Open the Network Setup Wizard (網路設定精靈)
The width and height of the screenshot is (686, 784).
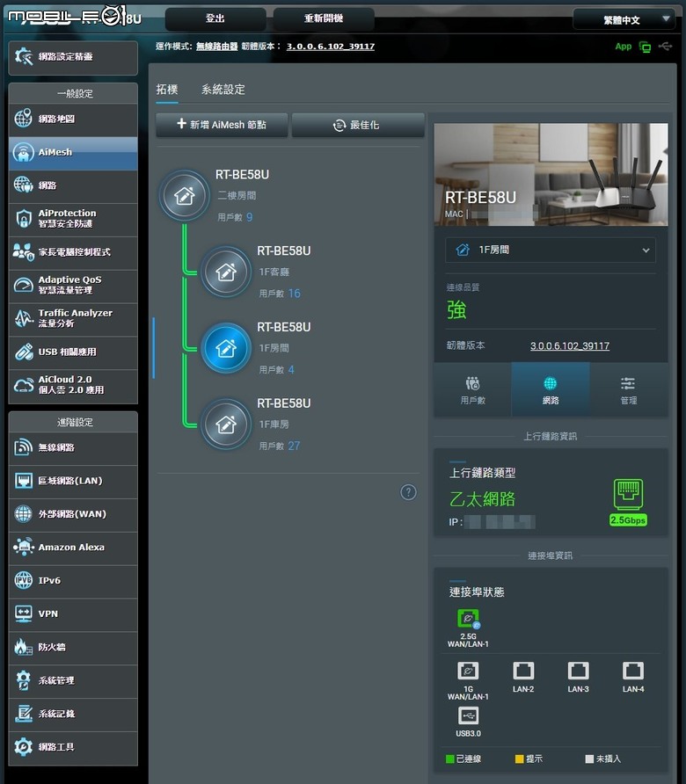73,57
